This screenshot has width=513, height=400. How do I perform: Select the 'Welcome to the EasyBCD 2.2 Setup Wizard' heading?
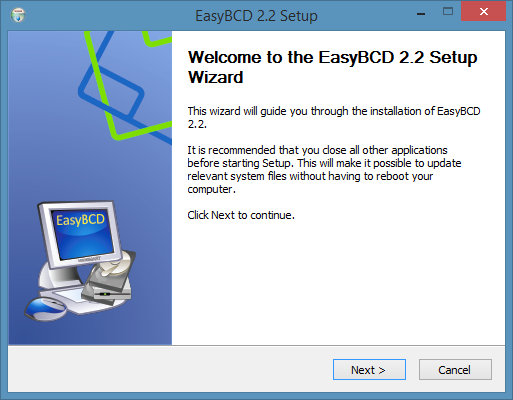pyautogui.click(x=332, y=67)
